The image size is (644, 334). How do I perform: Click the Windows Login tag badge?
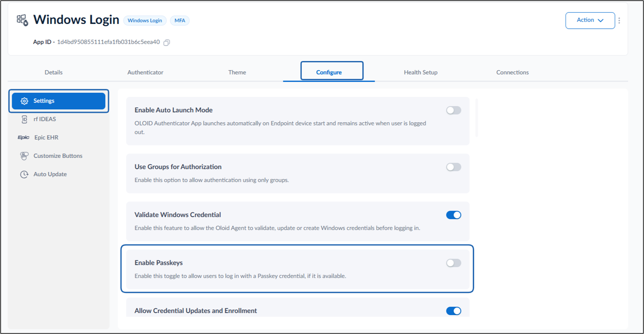pos(145,21)
